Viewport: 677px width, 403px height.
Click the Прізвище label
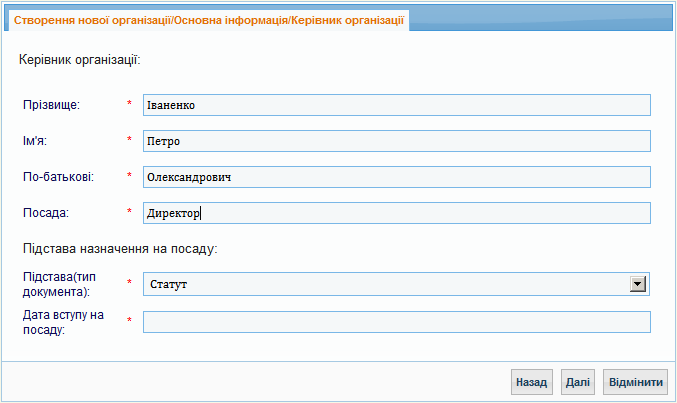[51, 105]
